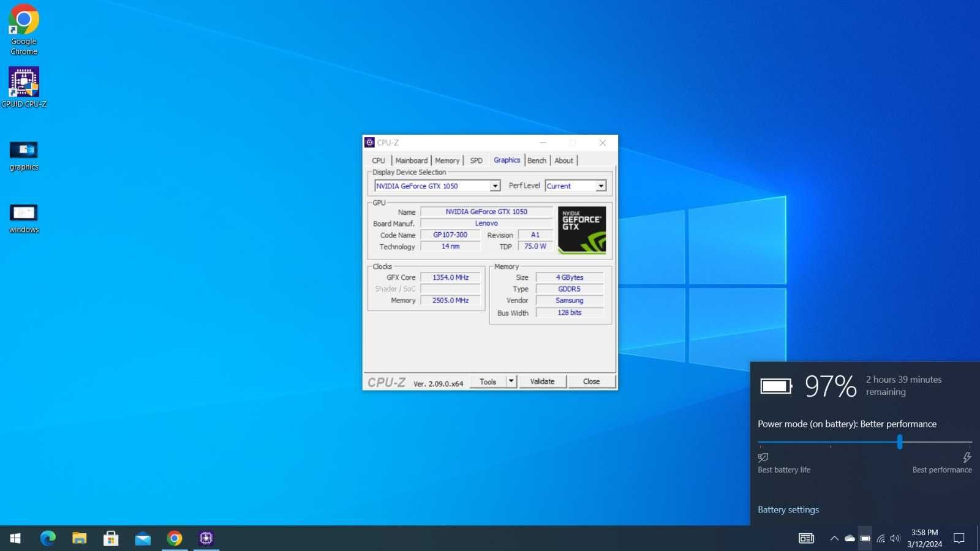Click the empty Shader / SoC field
Image resolution: width=980 pixels, height=551 pixels.
click(450, 289)
